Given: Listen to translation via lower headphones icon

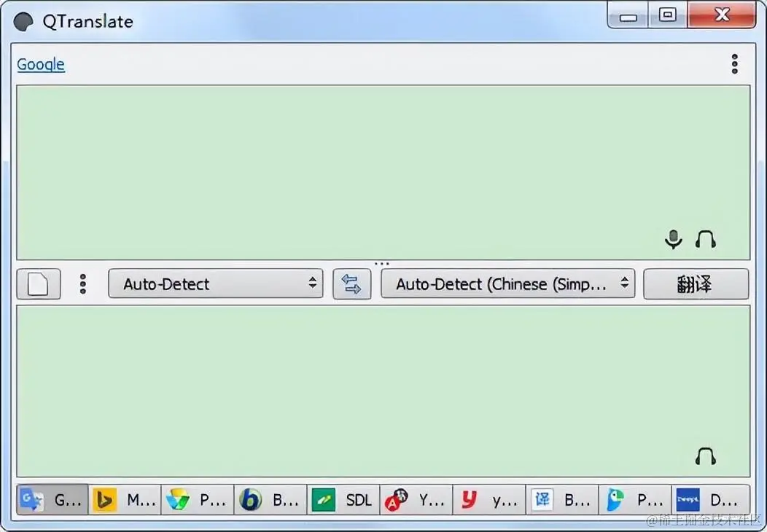Looking at the screenshot, I should [705, 456].
